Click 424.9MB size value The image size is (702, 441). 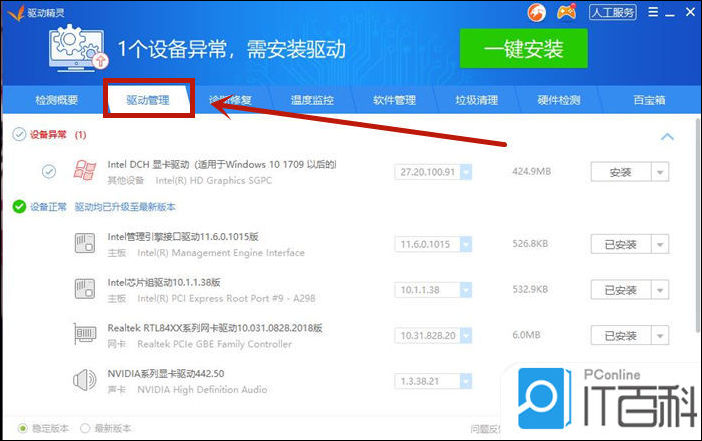531,171
